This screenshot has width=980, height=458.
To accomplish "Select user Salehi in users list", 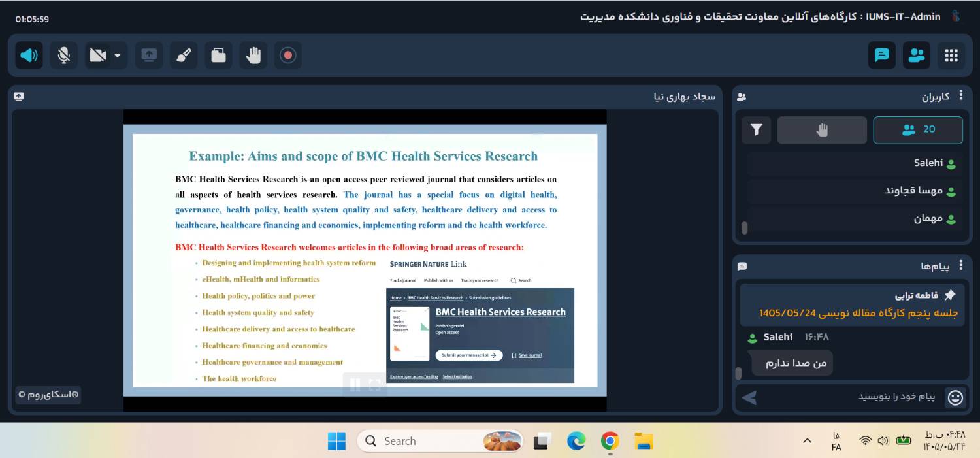I will pos(855,163).
